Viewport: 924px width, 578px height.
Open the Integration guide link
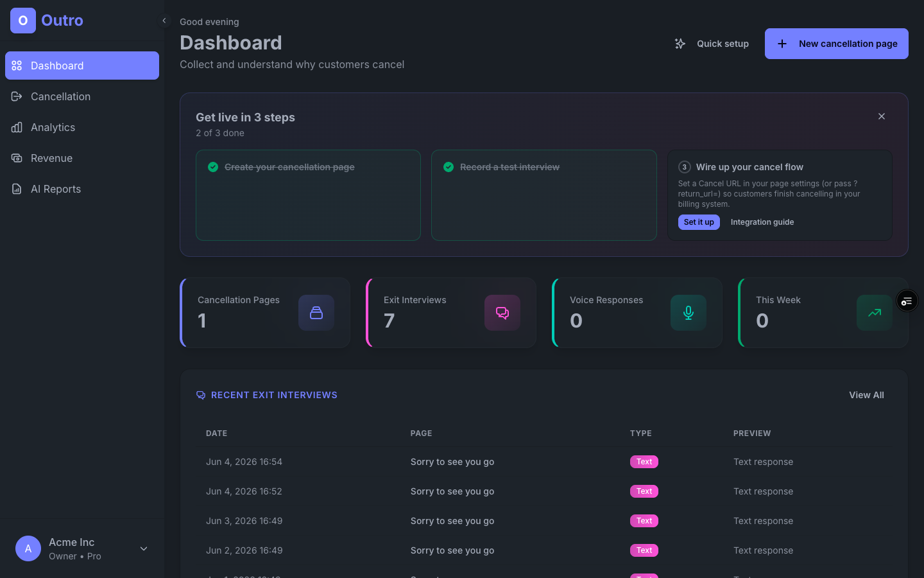pos(762,222)
